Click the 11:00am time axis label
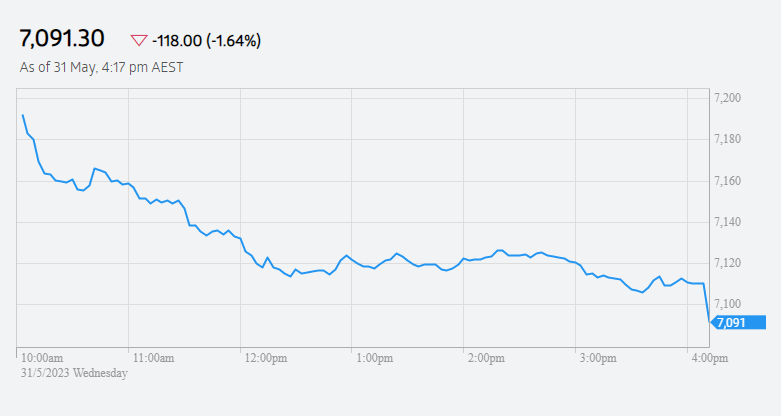 153,358
